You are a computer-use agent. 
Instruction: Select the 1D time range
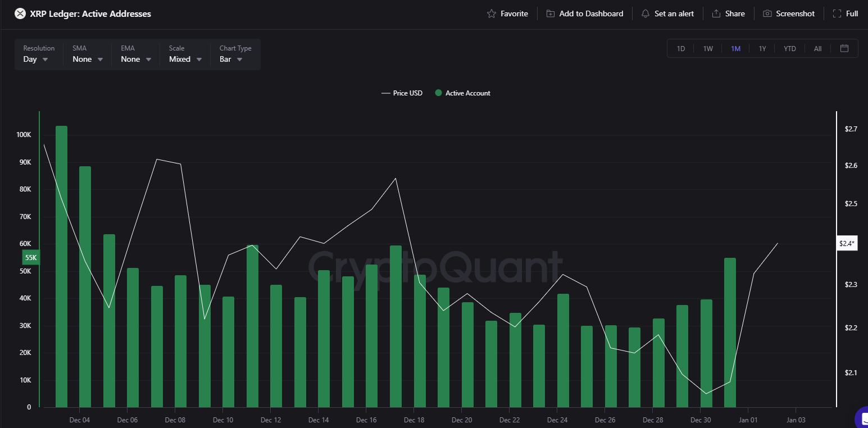[x=681, y=49]
